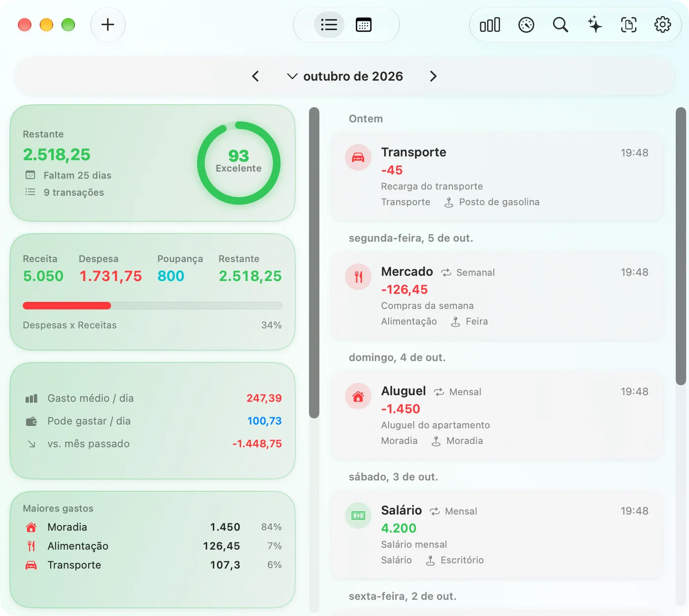Click the fork and knife icon on Mercado

click(x=358, y=277)
